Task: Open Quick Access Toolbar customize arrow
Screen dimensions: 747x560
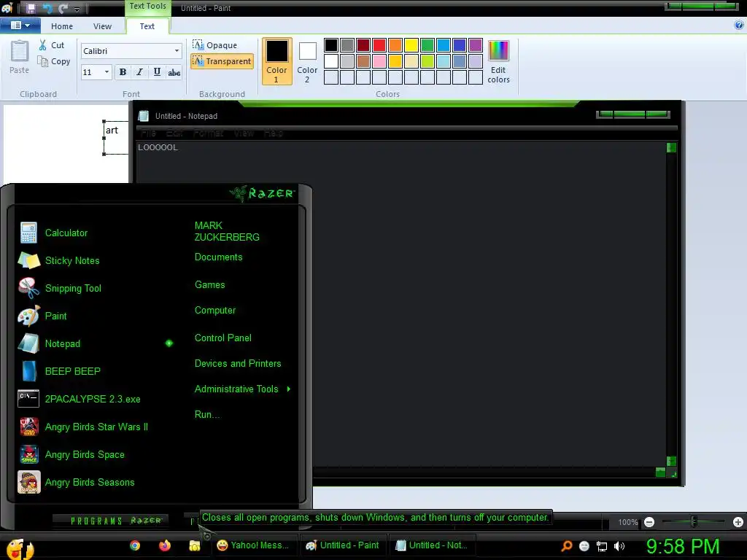Action: 77,8
